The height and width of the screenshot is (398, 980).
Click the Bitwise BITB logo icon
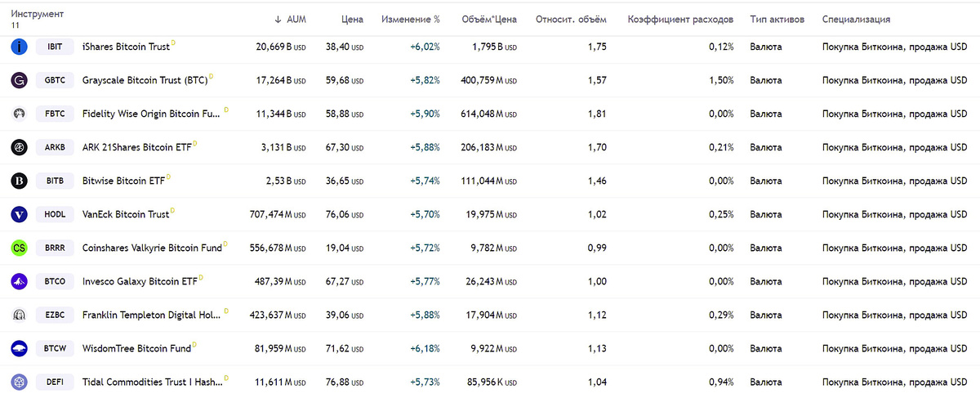(19, 181)
